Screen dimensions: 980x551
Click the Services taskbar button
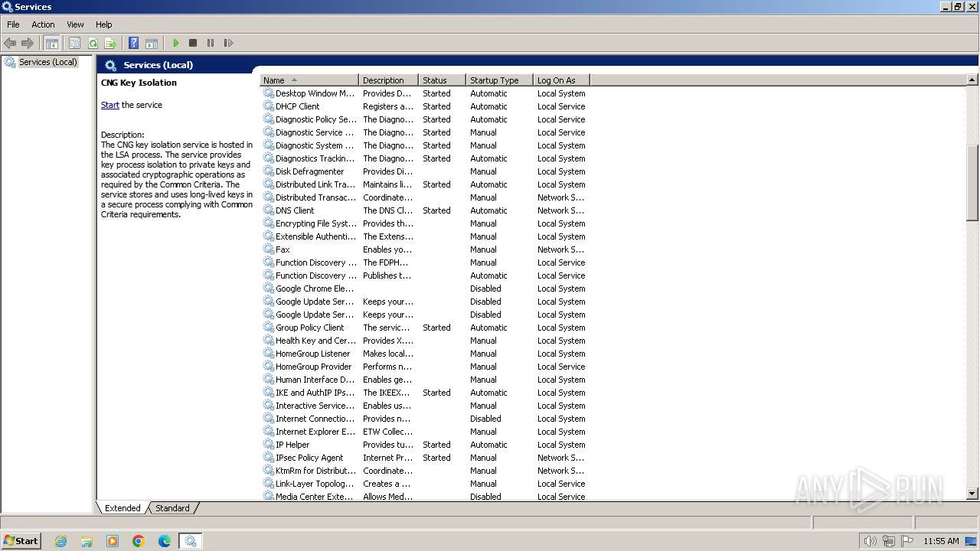coord(191,541)
